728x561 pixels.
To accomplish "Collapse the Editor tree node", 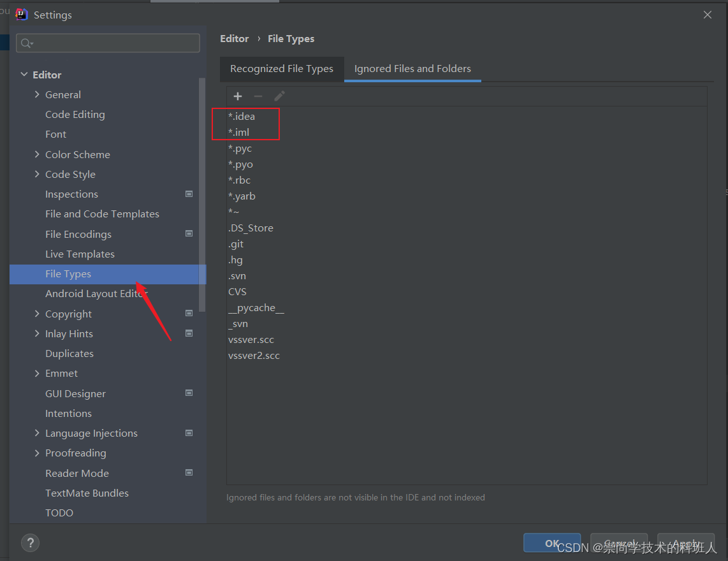I will tap(24, 75).
